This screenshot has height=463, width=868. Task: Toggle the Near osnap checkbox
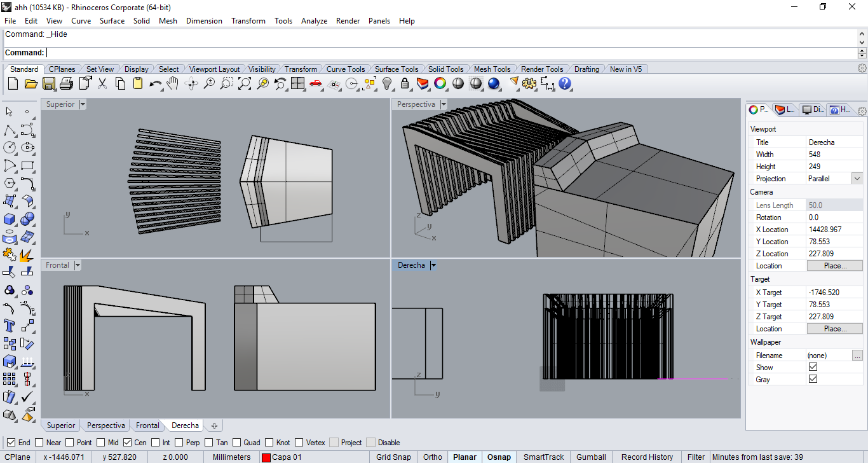(x=39, y=443)
